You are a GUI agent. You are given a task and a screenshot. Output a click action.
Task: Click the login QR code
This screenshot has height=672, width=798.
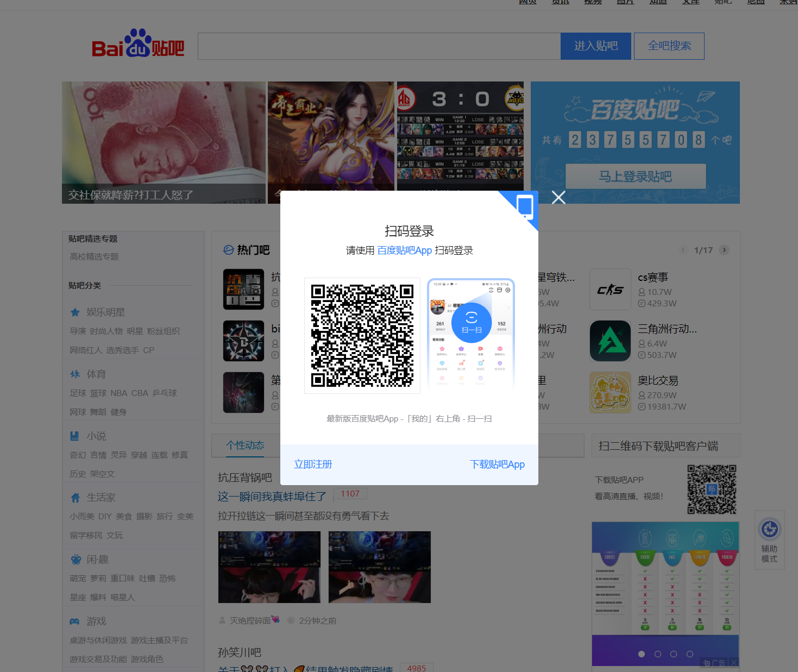362,336
